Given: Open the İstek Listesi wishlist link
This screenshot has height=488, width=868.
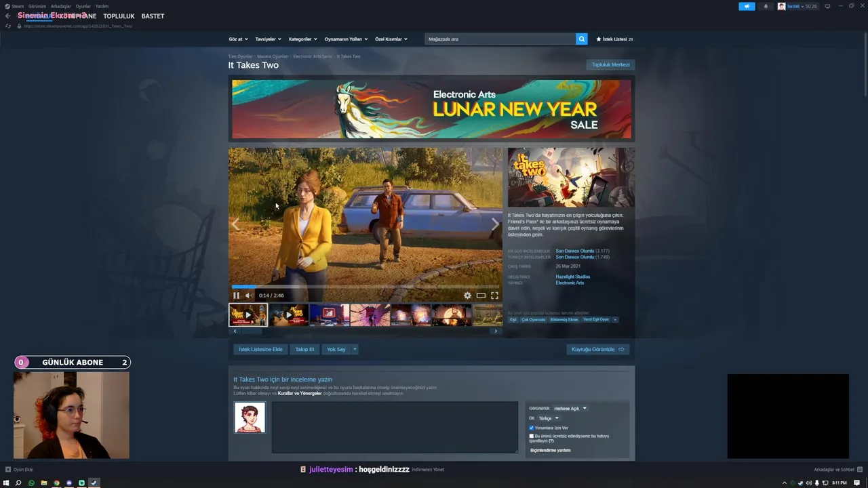Looking at the screenshot, I should point(614,39).
